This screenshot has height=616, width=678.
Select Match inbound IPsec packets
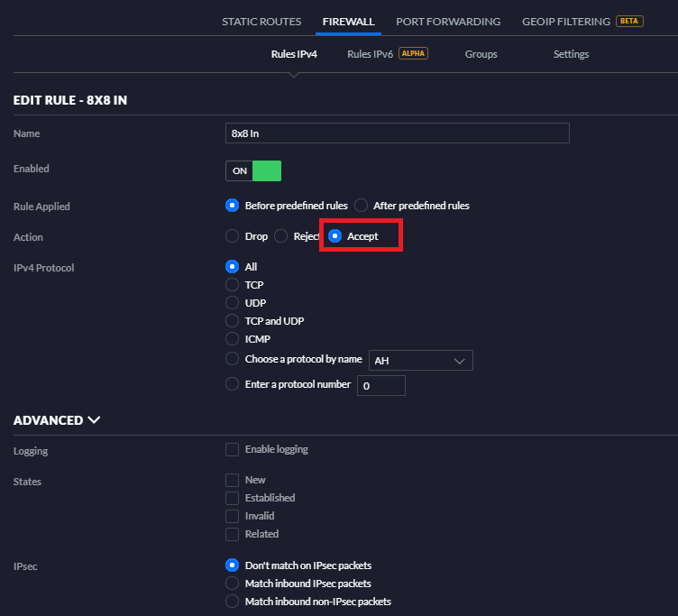point(233,584)
